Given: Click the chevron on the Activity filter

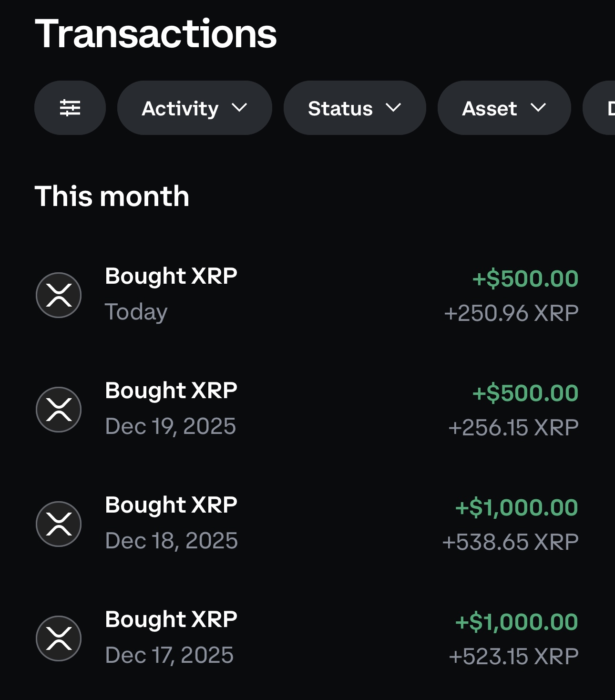Looking at the screenshot, I should 239,108.
